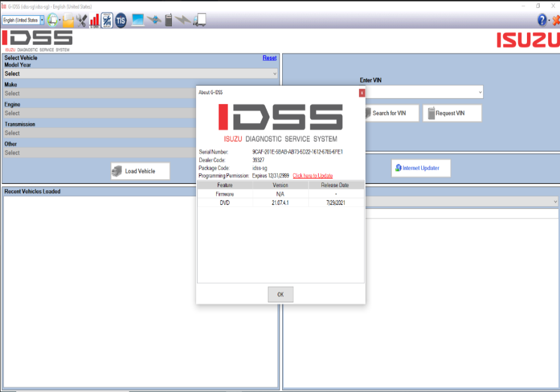560x392 pixels.
Task: Select the laptop computer toolbar icon
Action: tap(138, 21)
